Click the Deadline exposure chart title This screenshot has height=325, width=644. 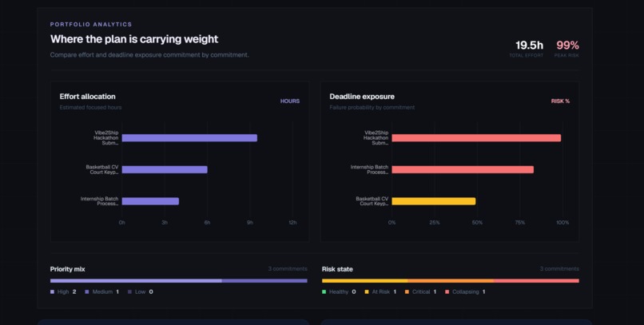coord(362,97)
